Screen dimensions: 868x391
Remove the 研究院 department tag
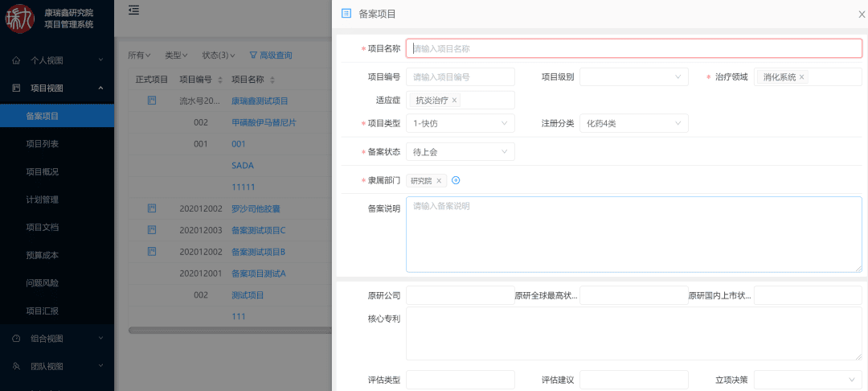(439, 180)
